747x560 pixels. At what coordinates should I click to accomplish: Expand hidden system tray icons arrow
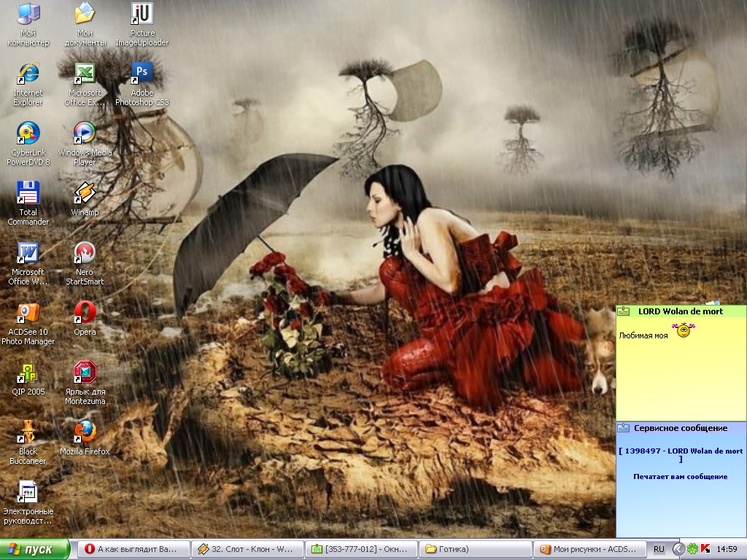pos(678,549)
